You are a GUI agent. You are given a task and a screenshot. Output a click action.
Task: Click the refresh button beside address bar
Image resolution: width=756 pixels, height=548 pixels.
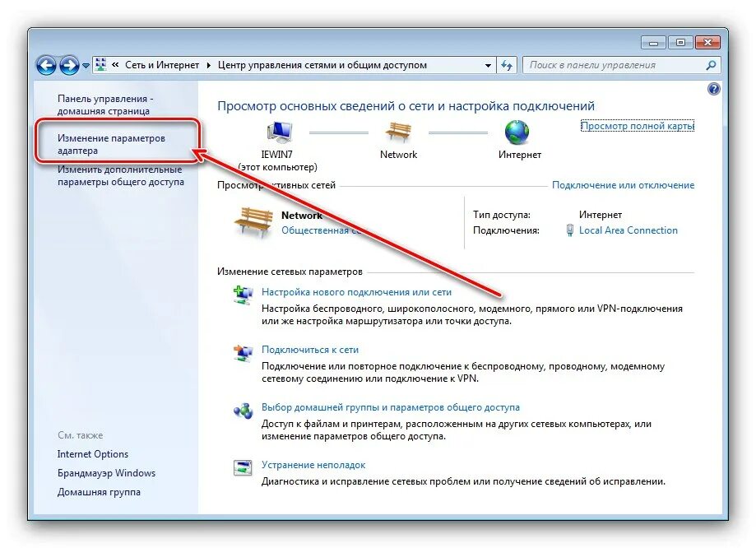coord(507,65)
